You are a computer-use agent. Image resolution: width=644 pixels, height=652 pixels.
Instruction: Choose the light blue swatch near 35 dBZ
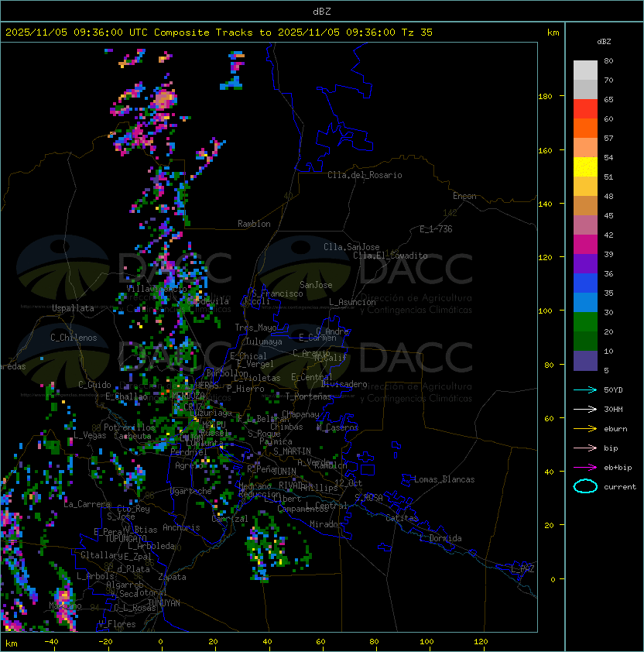585,303
